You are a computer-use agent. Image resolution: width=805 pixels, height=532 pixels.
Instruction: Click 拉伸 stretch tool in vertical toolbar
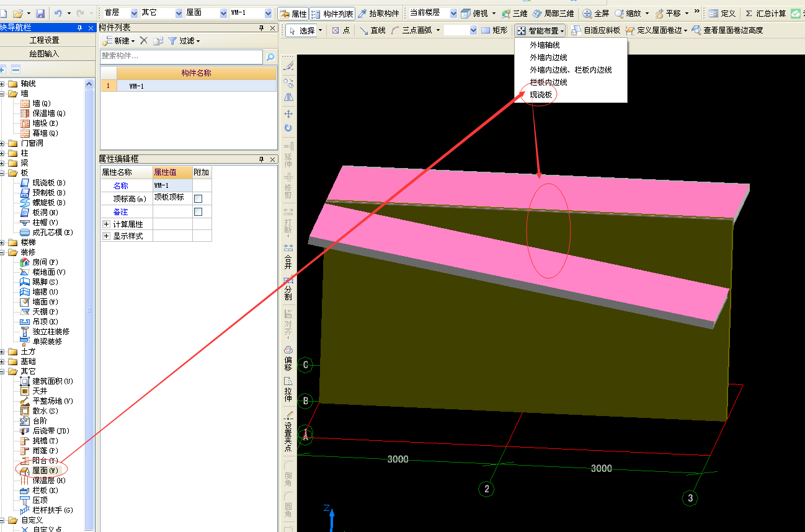click(x=288, y=388)
